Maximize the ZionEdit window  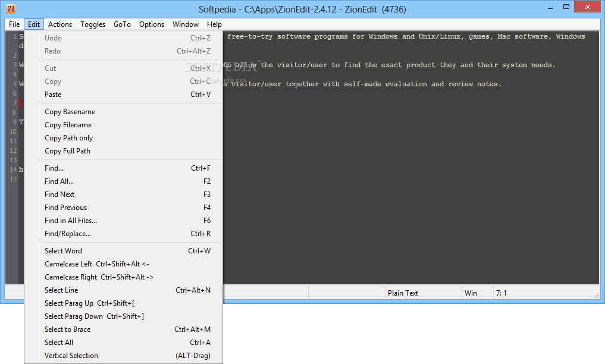coord(566,7)
